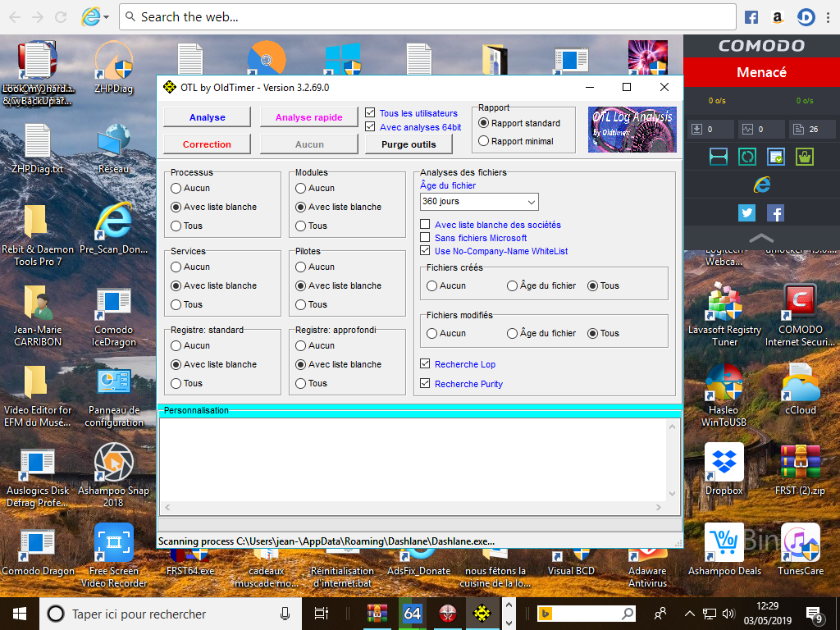Open the Windows Start menu
Screen dimensions: 840x630
(20, 614)
